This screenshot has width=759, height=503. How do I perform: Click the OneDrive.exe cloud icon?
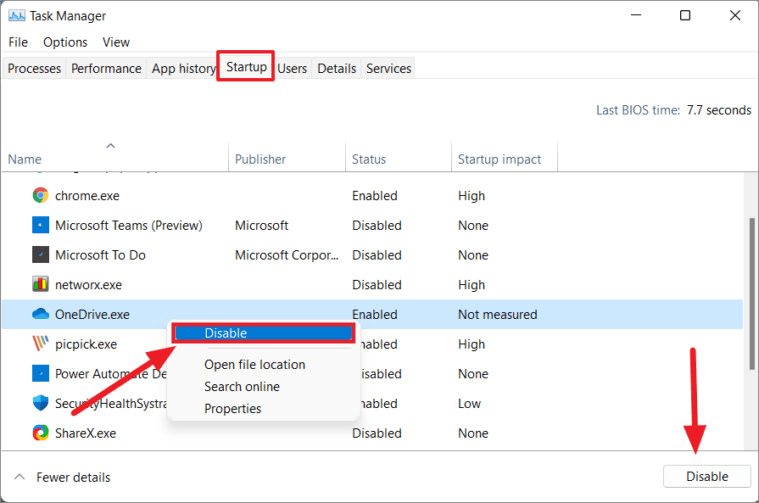point(41,314)
